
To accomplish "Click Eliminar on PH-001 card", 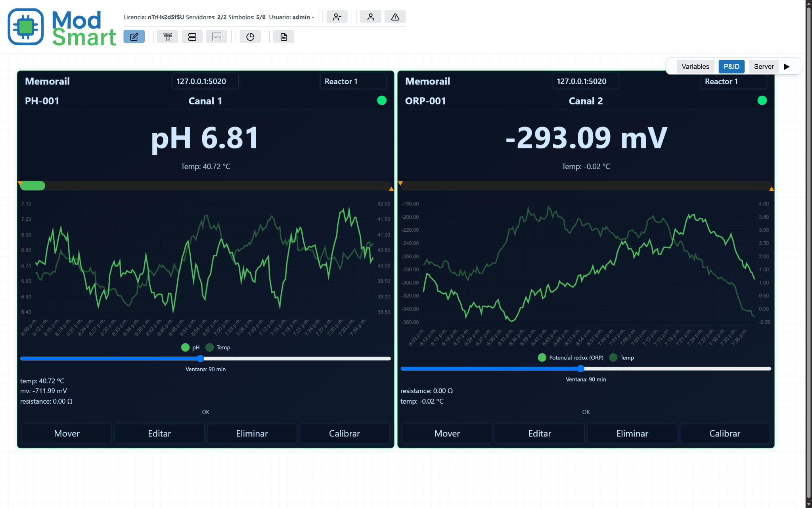I will pos(252,433).
